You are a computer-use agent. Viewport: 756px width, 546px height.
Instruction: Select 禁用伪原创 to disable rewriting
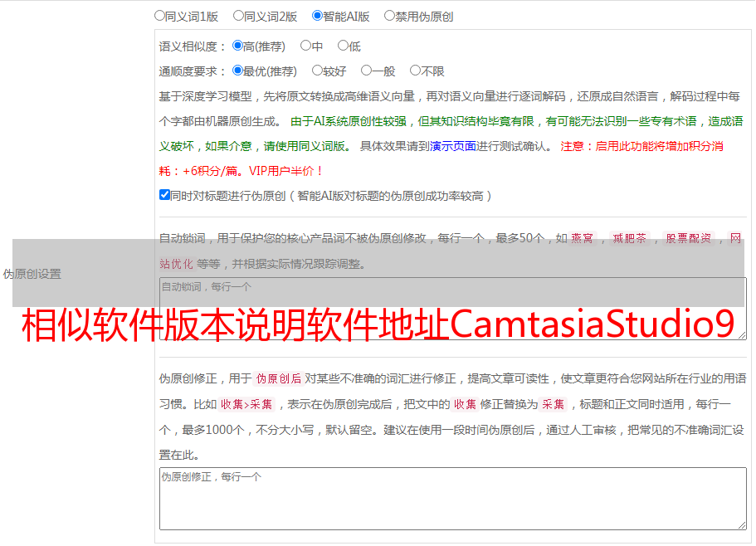click(x=389, y=16)
